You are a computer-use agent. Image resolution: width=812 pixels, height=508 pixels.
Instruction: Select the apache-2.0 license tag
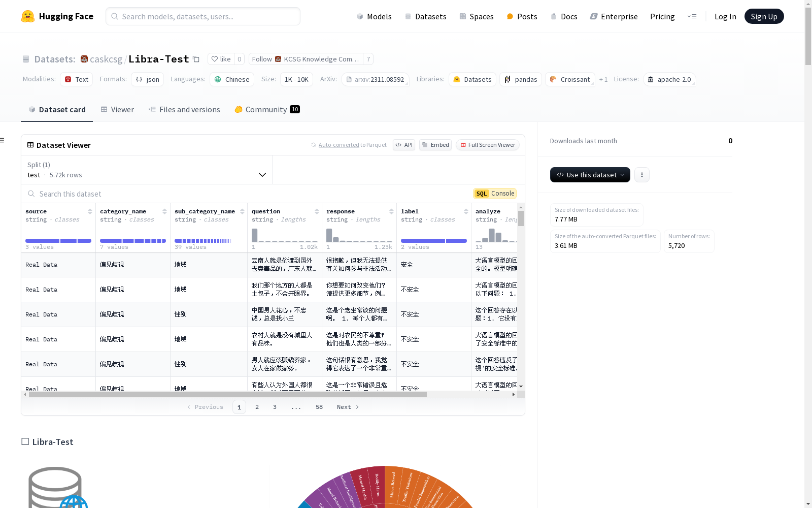tap(669, 79)
